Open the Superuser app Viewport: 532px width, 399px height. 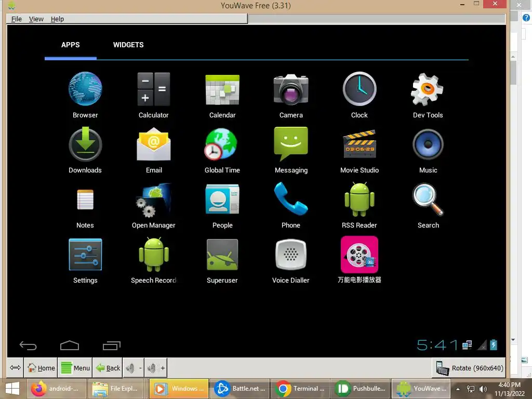(222, 260)
